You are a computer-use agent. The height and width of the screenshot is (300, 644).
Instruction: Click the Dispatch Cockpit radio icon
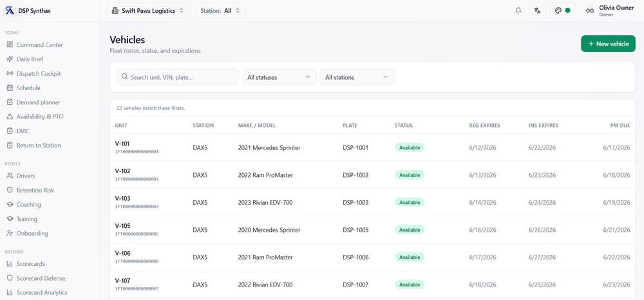(10, 73)
